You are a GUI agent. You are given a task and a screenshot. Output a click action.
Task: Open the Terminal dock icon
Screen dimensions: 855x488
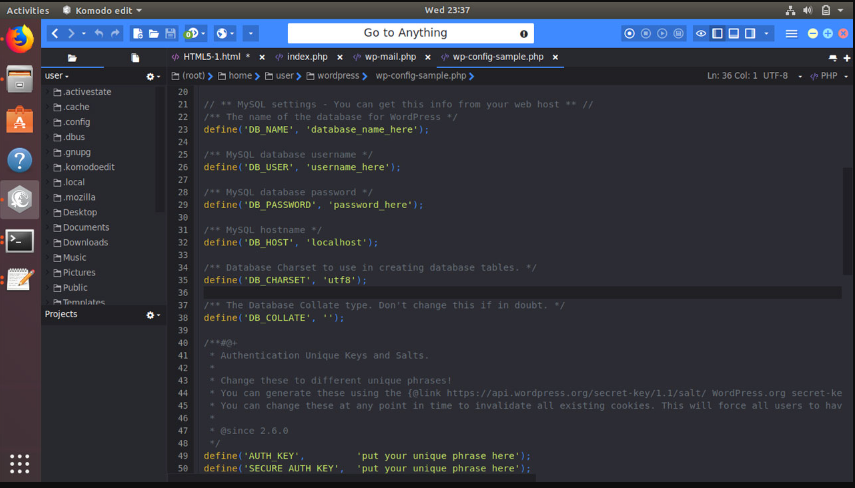tap(20, 240)
